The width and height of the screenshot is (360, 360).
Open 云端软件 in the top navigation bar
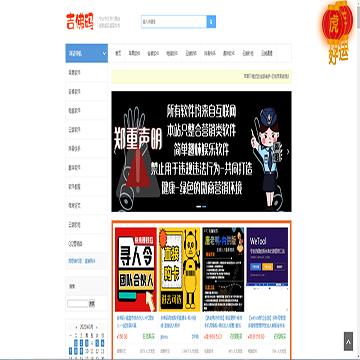191,53
